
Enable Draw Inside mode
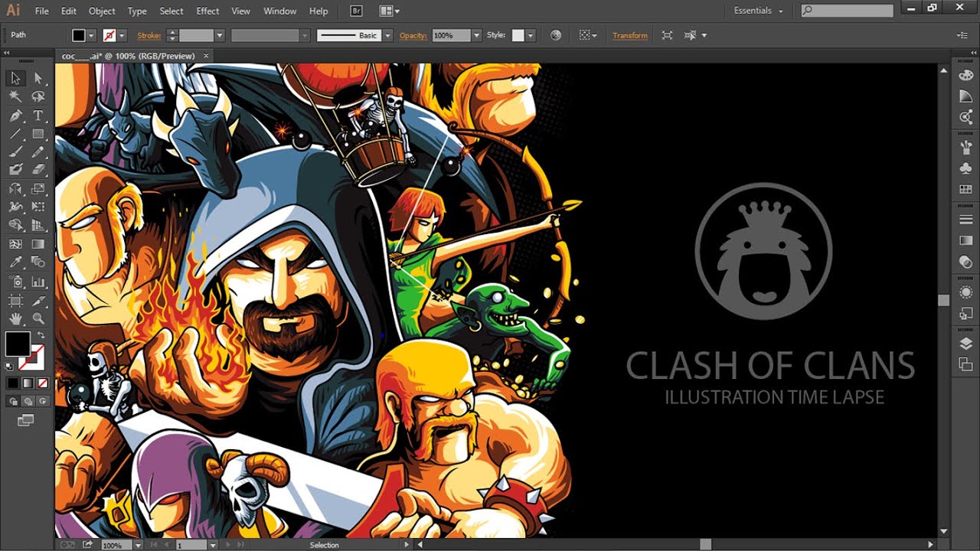tap(42, 401)
